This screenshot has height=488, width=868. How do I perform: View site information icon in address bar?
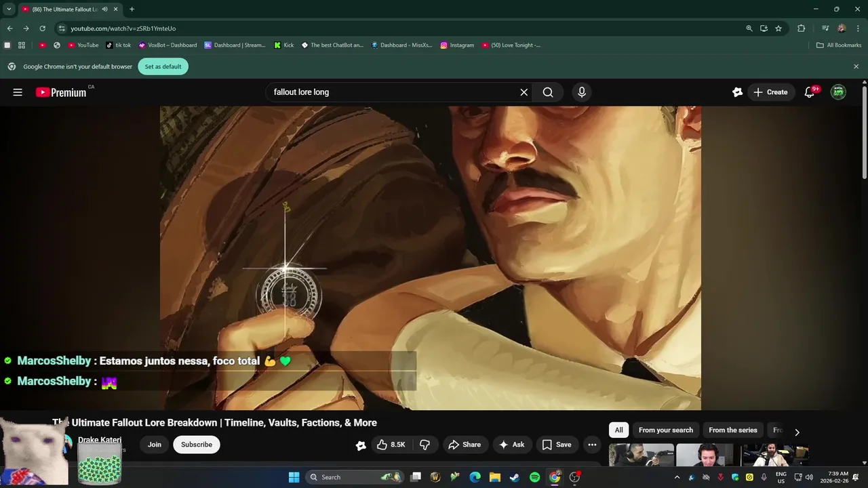(62, 28)
